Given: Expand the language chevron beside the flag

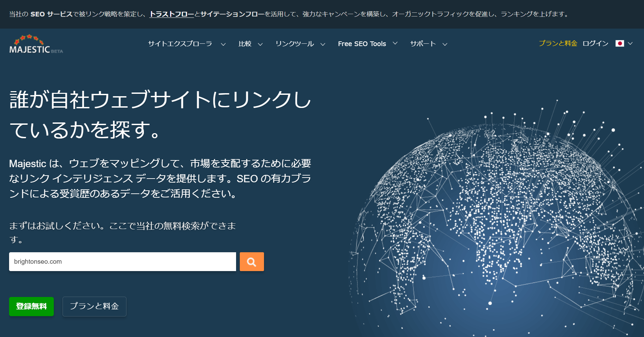Looking at the screenshot, I should 630,43.
